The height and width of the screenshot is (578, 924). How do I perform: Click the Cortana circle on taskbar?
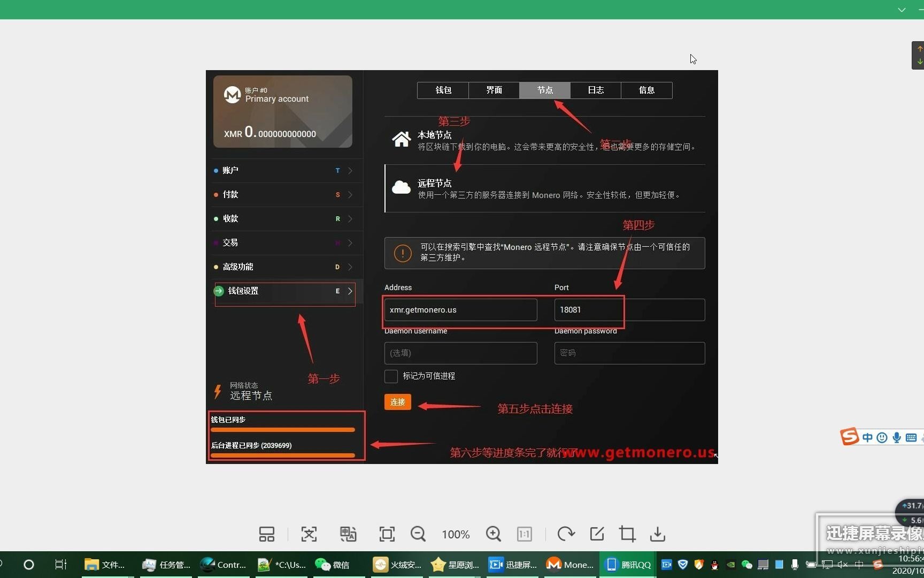click(29, 564)
